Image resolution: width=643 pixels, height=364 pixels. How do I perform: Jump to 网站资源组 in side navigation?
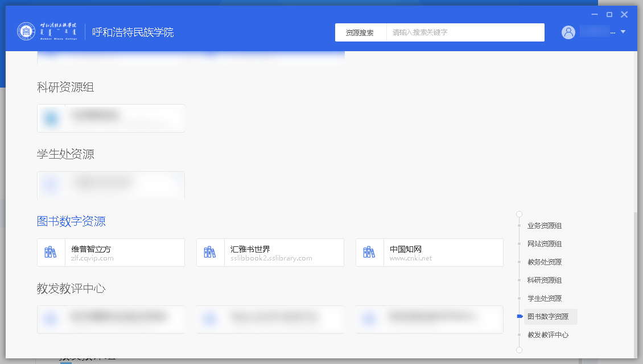pos(545,244)
